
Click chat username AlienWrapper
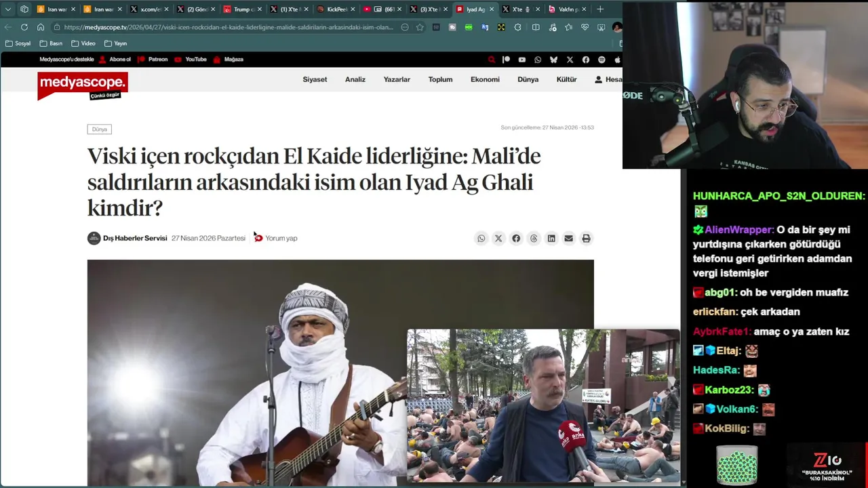[x=738, y=230]
